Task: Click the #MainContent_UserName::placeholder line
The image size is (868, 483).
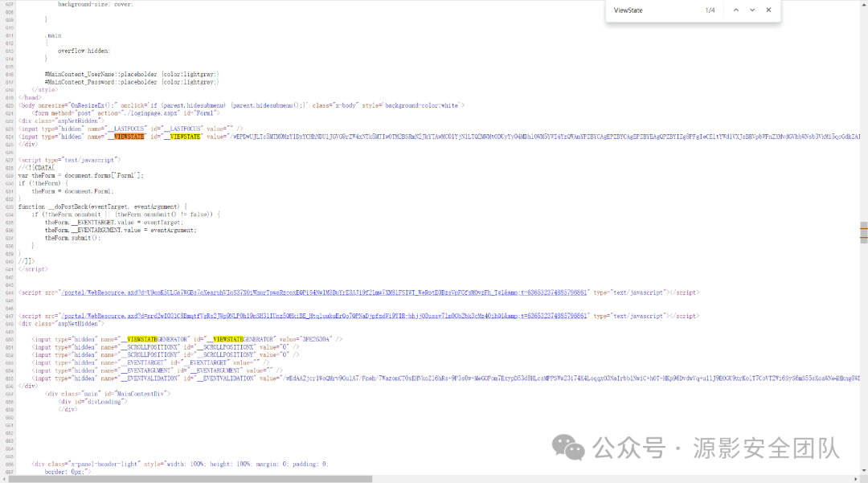Action: [x=132, y=74]
